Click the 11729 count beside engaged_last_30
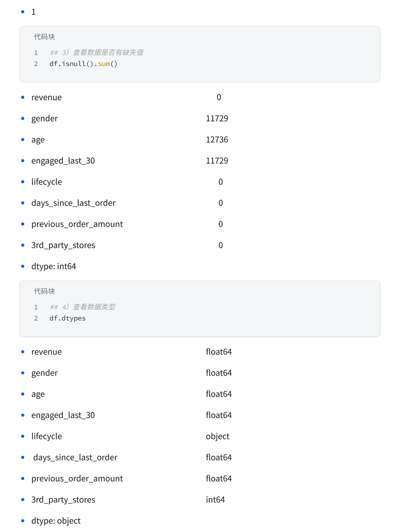399x532 pixels. tap(217, 161)
